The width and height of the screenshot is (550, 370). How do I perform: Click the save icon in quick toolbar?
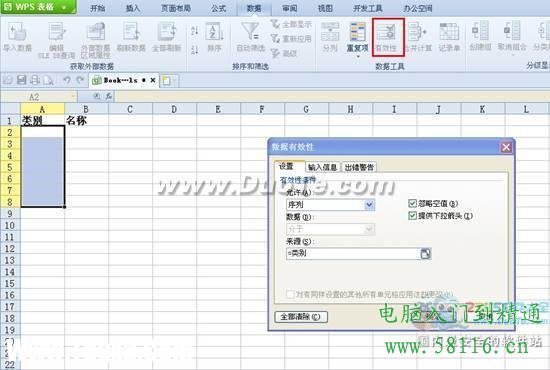[22, 80]
